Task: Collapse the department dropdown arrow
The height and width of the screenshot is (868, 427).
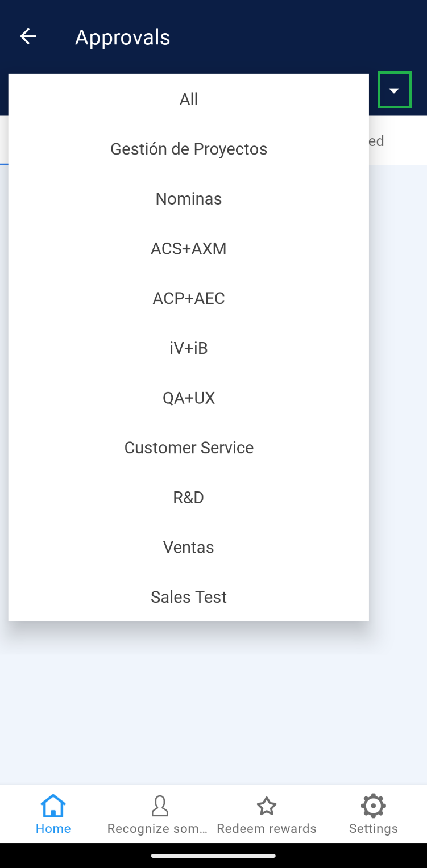Action: [x=394, y=90]
